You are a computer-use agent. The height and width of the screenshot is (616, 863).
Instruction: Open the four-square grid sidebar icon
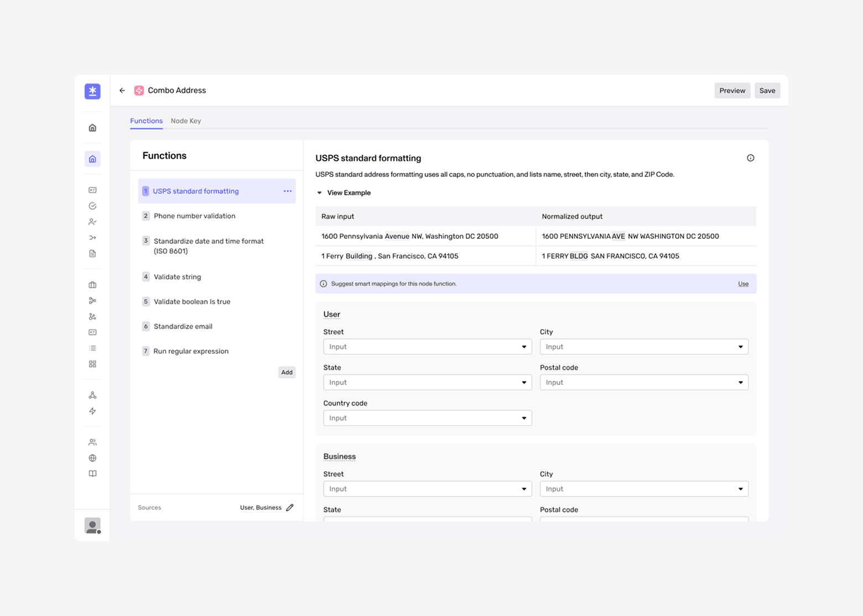coord(92,364)
